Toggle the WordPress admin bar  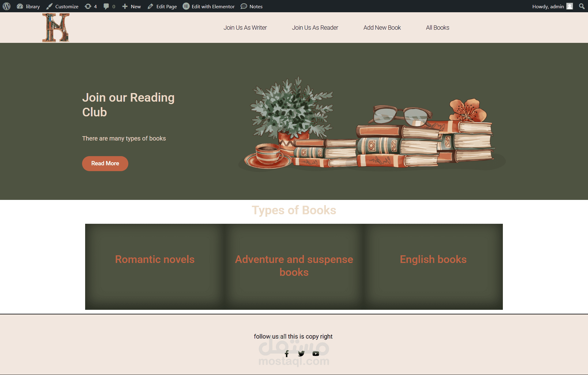pos(6,6)
